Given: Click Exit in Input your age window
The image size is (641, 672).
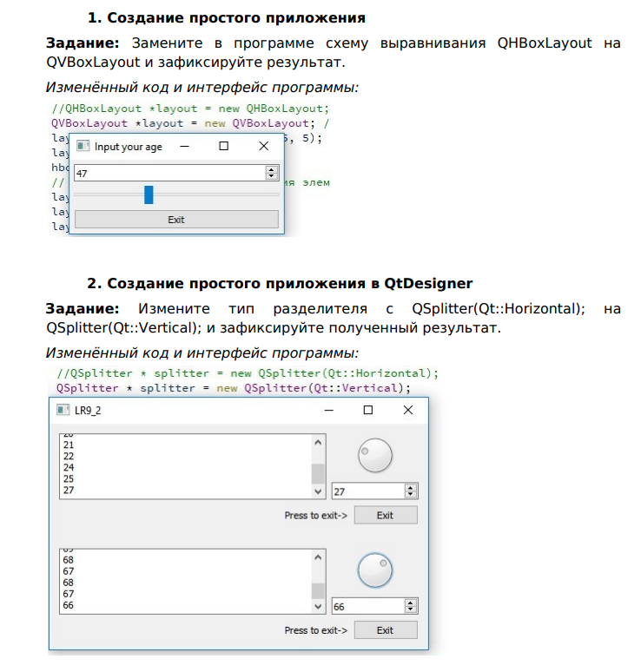Looking at the screenshot, I should click(176, 220).
